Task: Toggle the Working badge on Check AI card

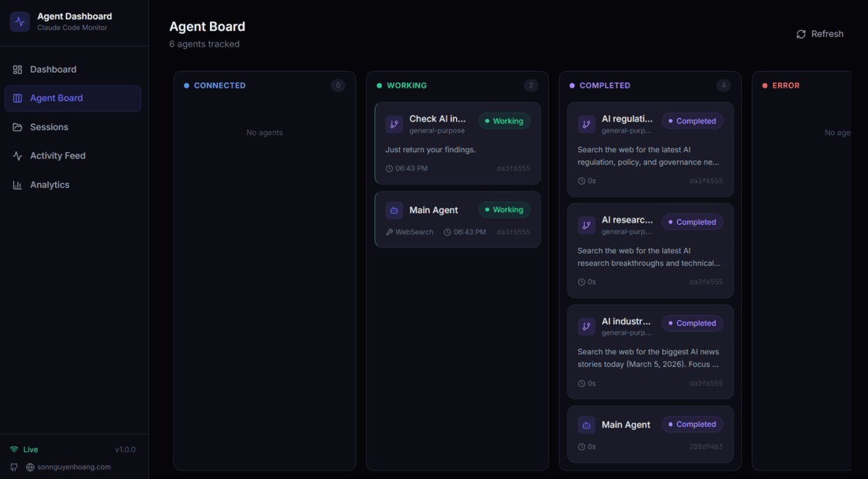Action: pyautogui.click(x=503, y=121)
